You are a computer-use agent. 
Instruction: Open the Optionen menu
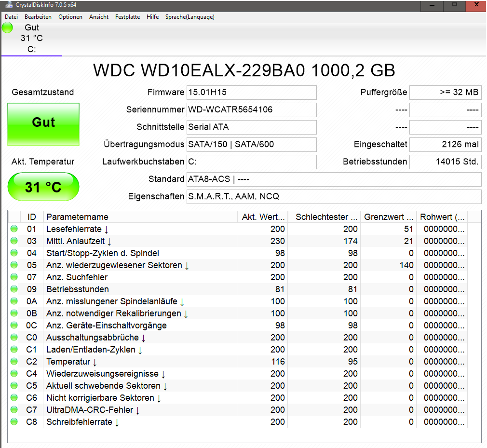(70, 17)
